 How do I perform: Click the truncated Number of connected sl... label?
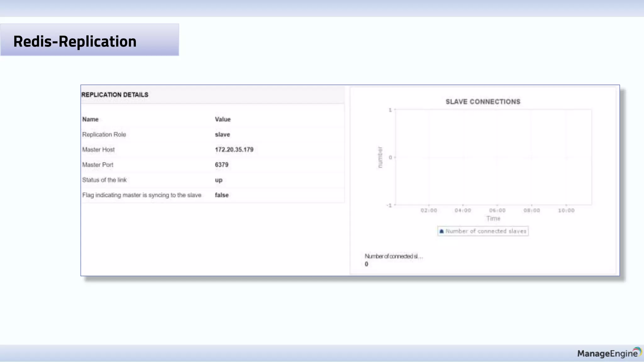(394, 256)
